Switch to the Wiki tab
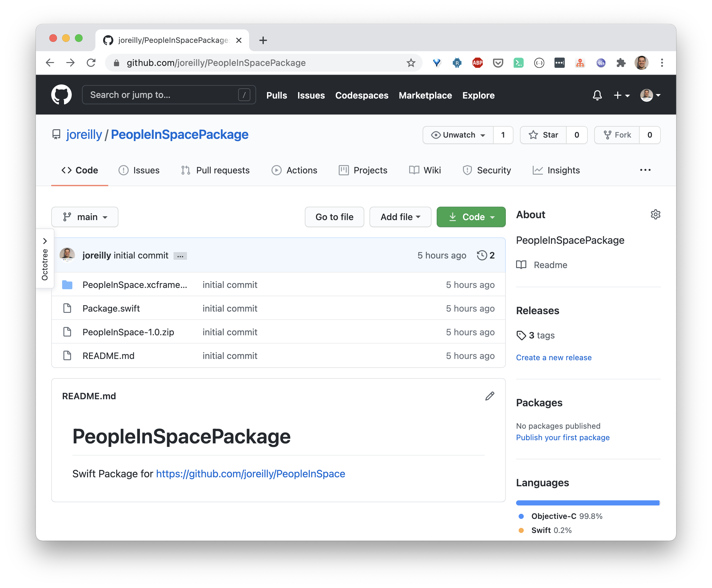Screen dimensions: 712x588 (425, 170)
